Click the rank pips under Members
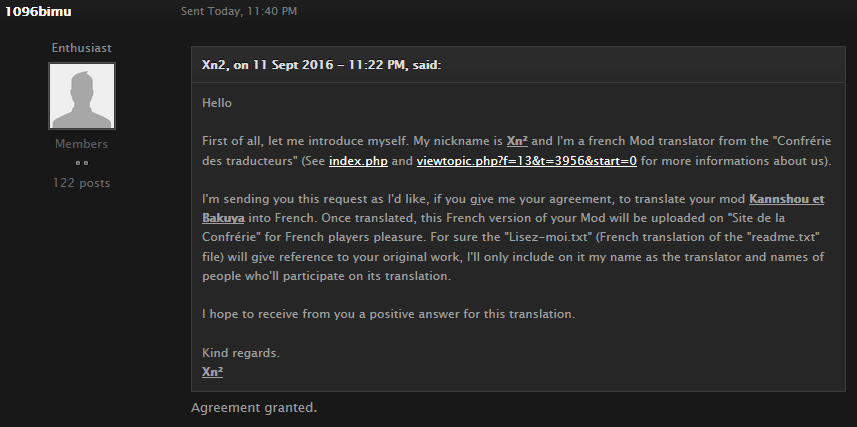The width and height of the screenshot is (857, 427). coord(81,163)
